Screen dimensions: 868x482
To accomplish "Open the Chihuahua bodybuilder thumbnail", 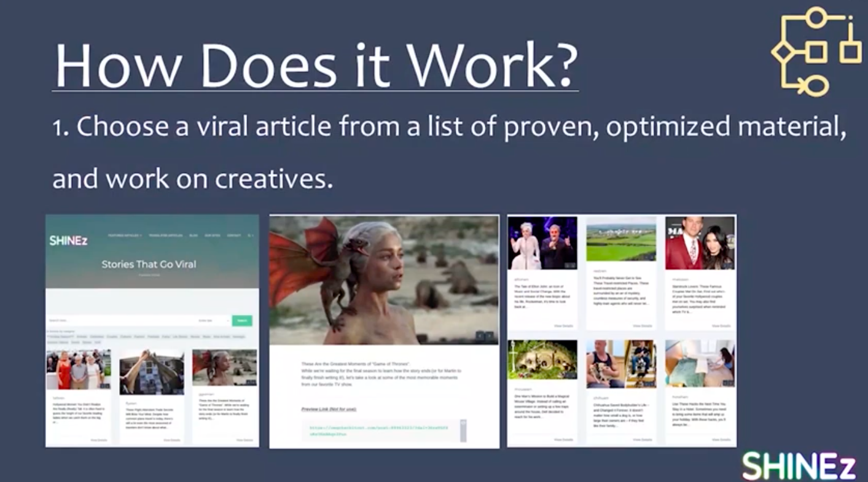I will click(x=621, y=364).
